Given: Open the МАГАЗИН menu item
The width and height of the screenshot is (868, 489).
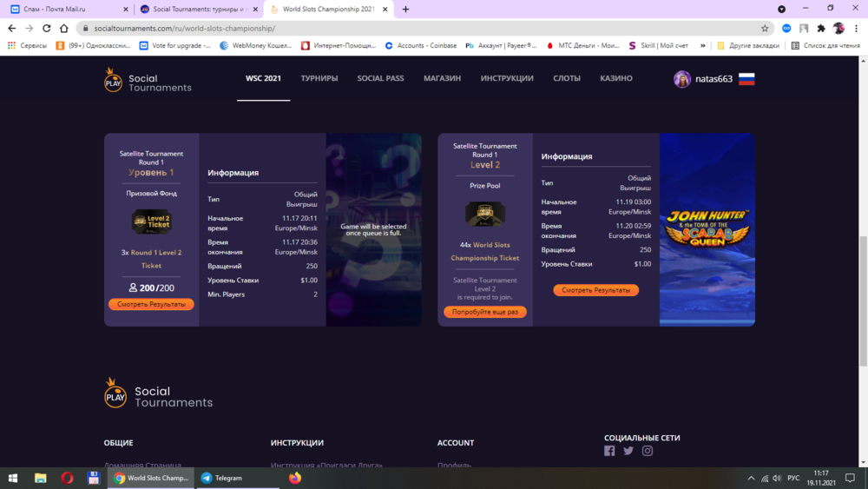Looking at the screenshot, I should click(443, 79).
